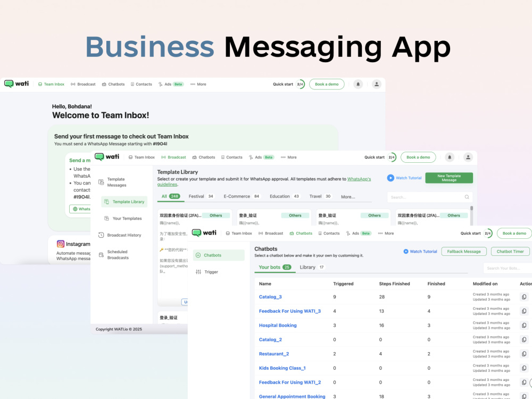Select the Your bots 25 tab
This screenshot has height=399, width=532.
click(x=275, y=268)
